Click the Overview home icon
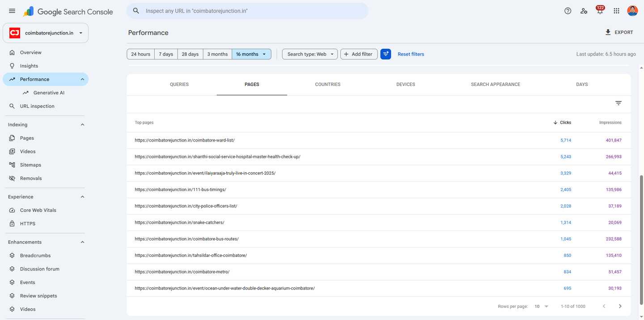Viewport: 644px width, 320px height. pyautogui.click(x=12, y=52)
